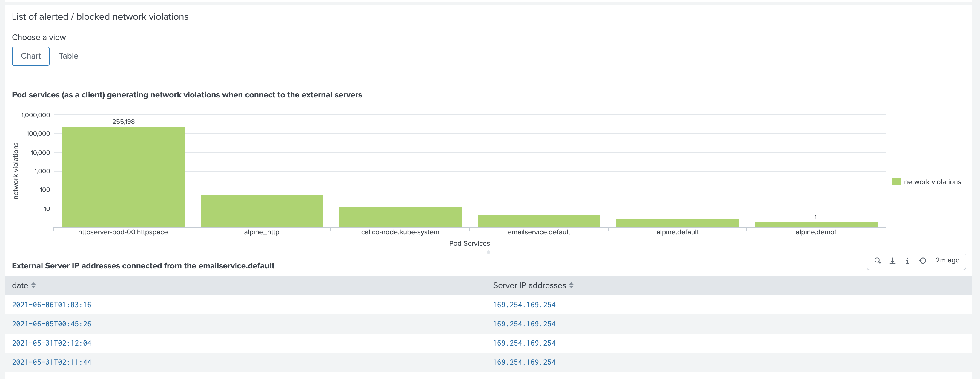Select the calico-node.kube-system bar
980x379 pixels.
click(400, 217)
